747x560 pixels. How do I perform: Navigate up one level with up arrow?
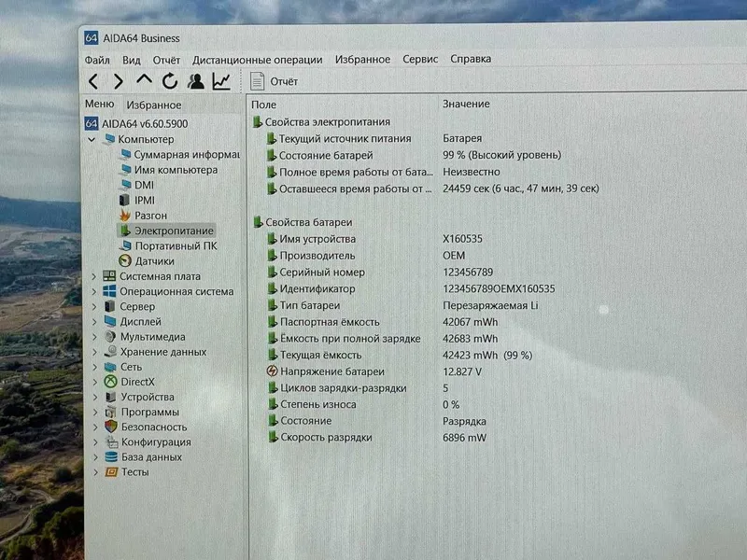(145, 80)
